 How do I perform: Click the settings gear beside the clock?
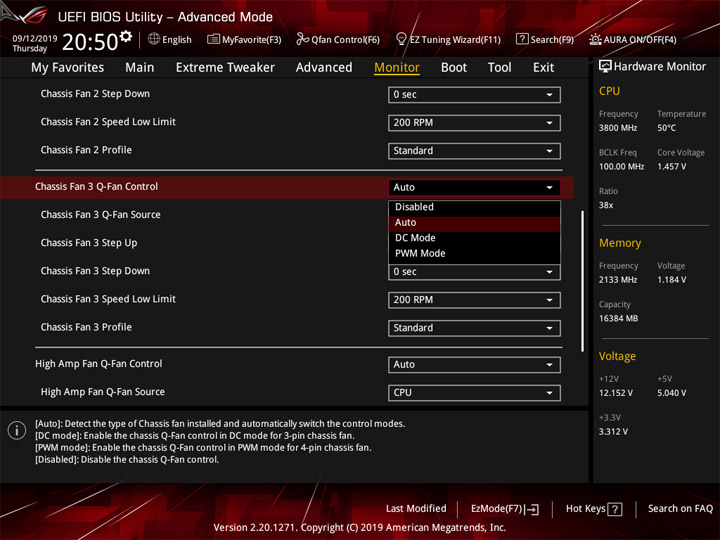pyautogui.click(x=126, y=36)
